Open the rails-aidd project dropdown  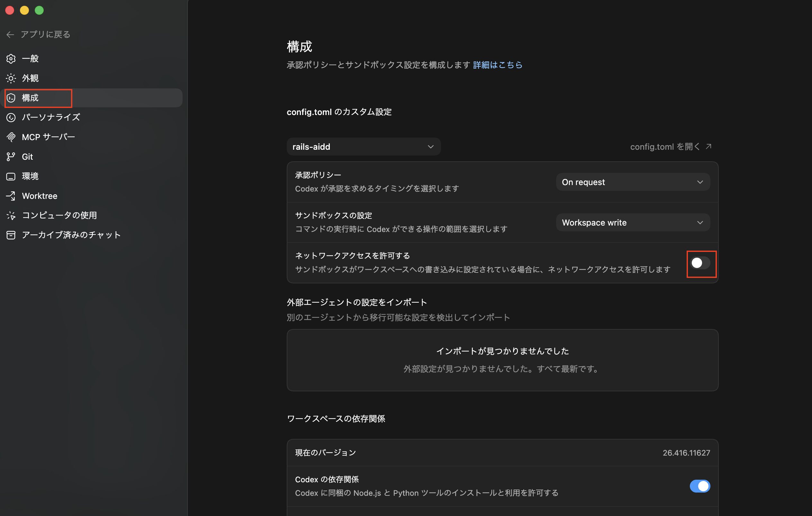click(x=363, y=147)
